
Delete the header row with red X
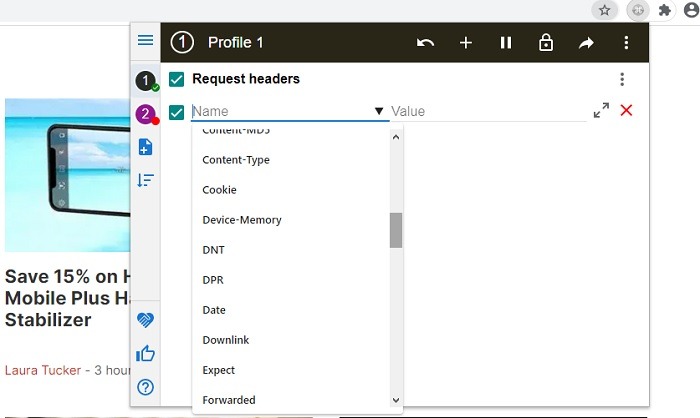pyautogui.click(x=626, y=110)
